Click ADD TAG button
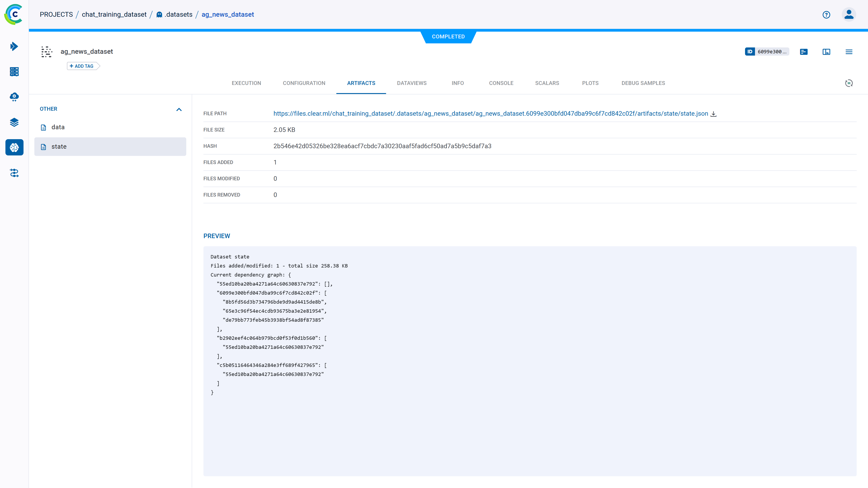 (82, 66)
